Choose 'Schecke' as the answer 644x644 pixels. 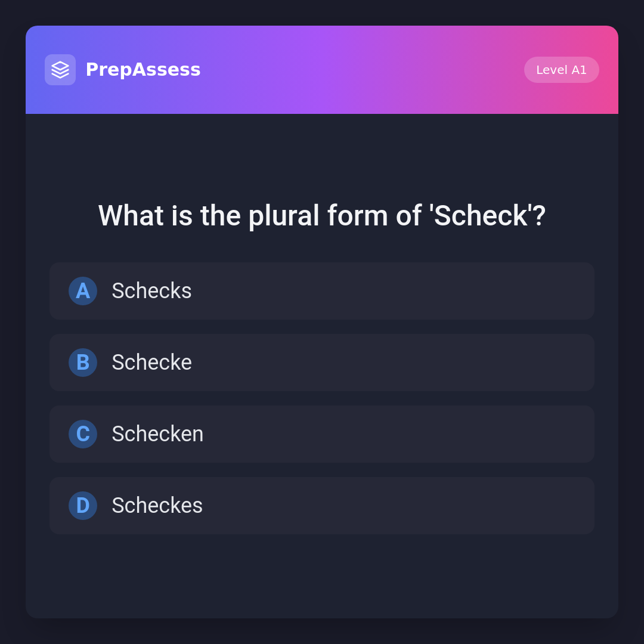[322, 363]
